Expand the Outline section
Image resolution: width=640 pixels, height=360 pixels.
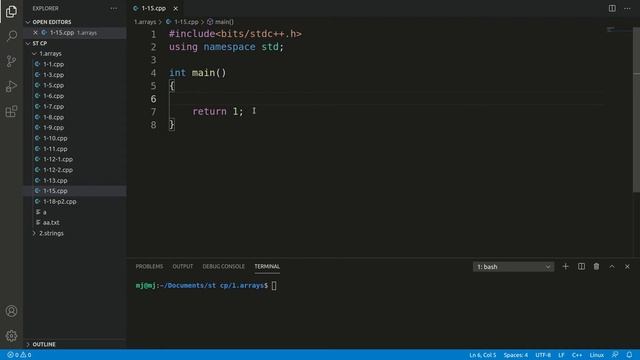click(x=44, y=344)
